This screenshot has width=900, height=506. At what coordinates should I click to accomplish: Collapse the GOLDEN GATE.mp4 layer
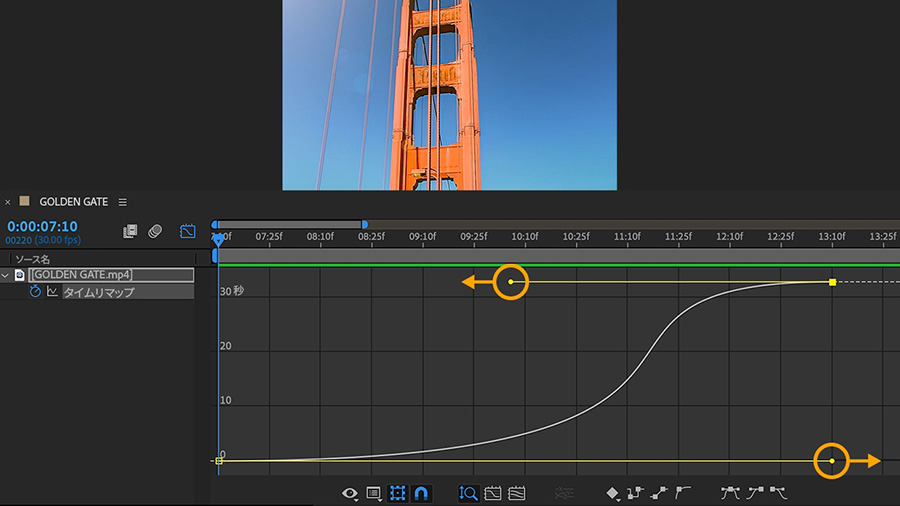tap(5, 275)
